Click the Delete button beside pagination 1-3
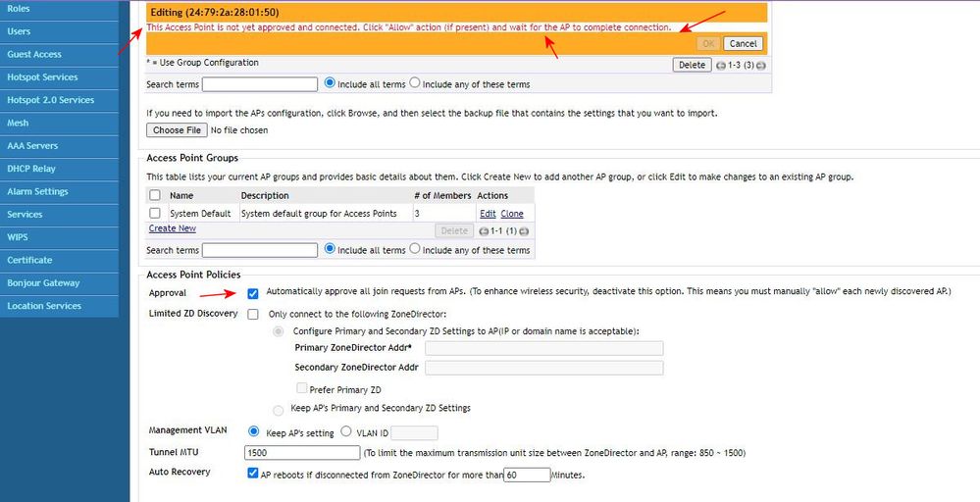 pyautogui.click(x=692, y=65)
